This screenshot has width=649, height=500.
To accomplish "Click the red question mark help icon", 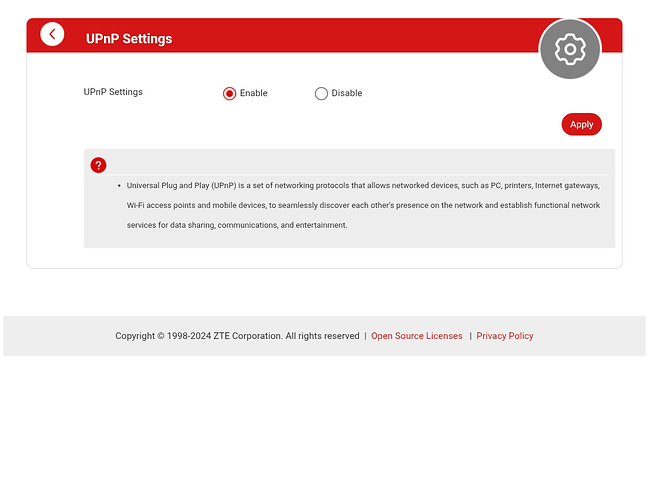I will pos(99,165).
